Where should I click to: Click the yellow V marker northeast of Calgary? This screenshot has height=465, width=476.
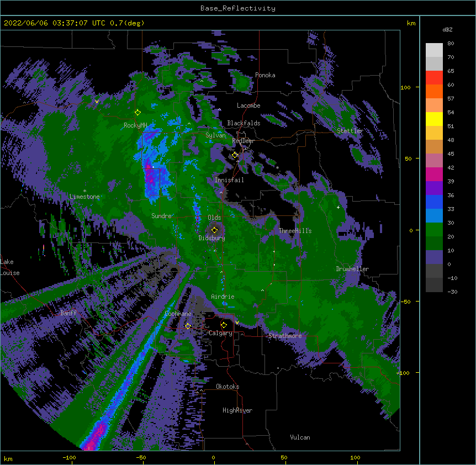click(237, 323)
